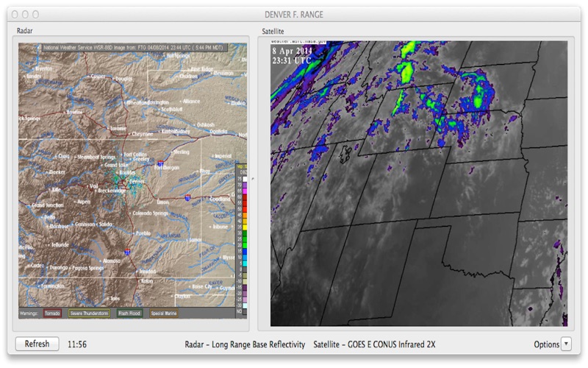Click the Radar panel label
588x368 pixels.
(x=25, y=31)
